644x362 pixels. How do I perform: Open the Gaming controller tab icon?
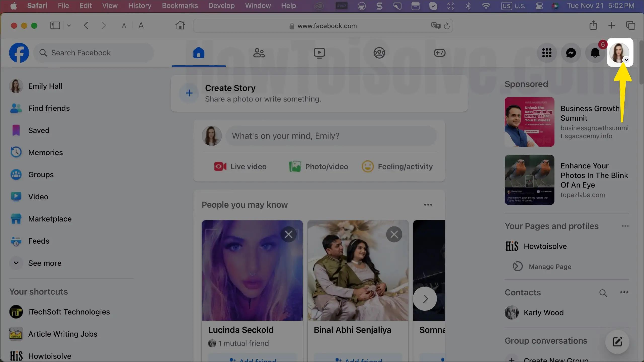pyautogui.click(x=439, y=53)
